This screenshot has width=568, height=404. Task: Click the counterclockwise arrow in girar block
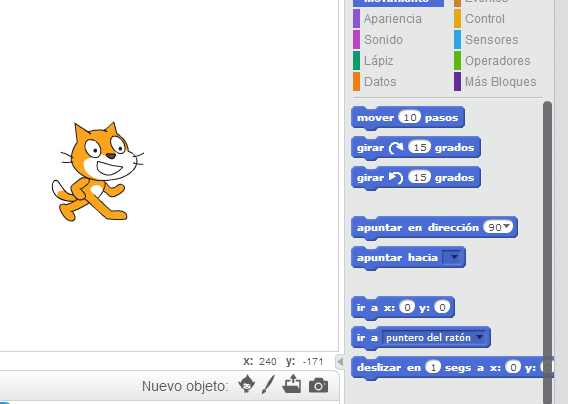[x=396, y=178]
